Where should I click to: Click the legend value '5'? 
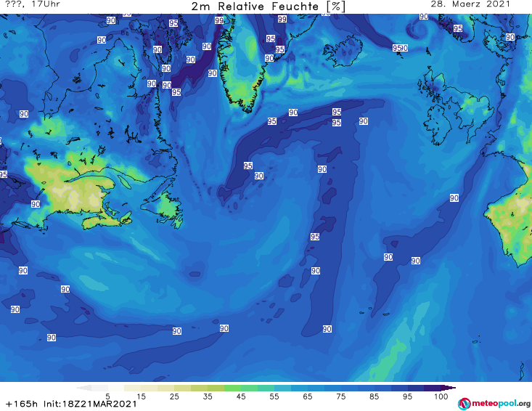click(107, 396)
